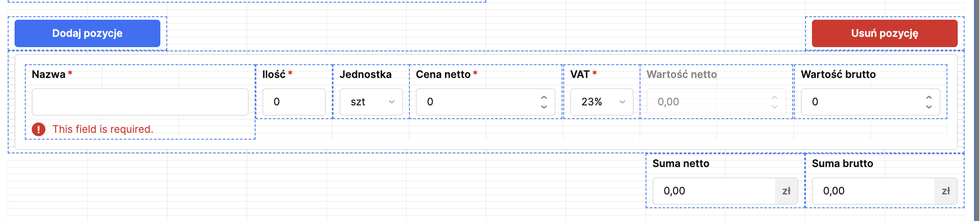Image resolution: width=980 pixels, height=221 pixels.
Task: Decrease Wartość brutto with down arrow
Action: pos(929,107)
